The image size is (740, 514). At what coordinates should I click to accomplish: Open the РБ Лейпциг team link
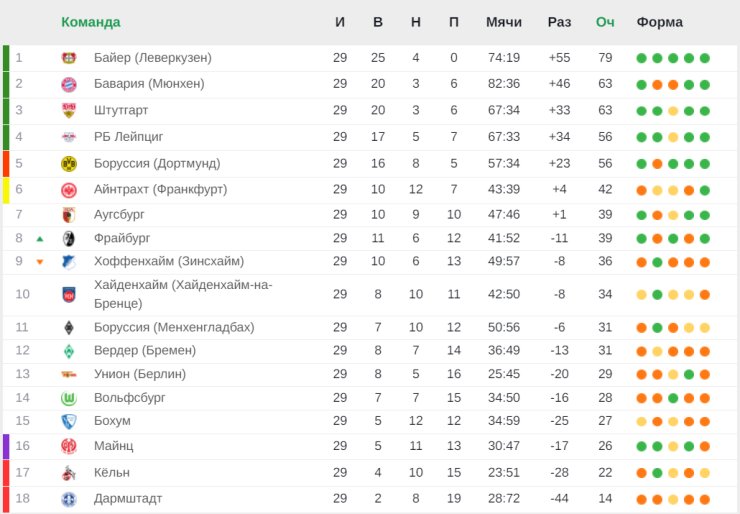tap(128, 137)
